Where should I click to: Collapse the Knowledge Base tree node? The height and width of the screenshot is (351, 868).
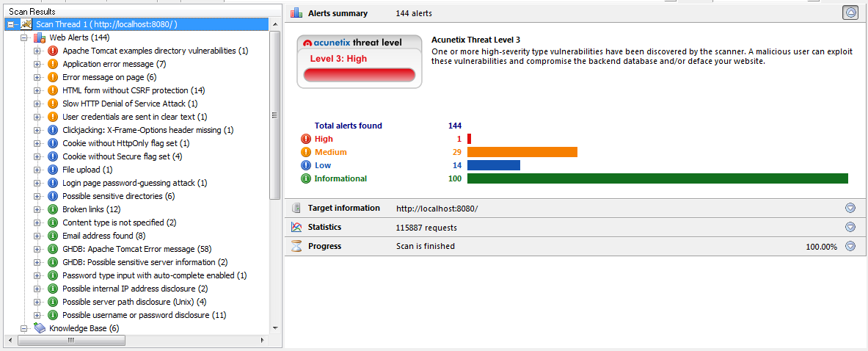click(x=24, y=328)
